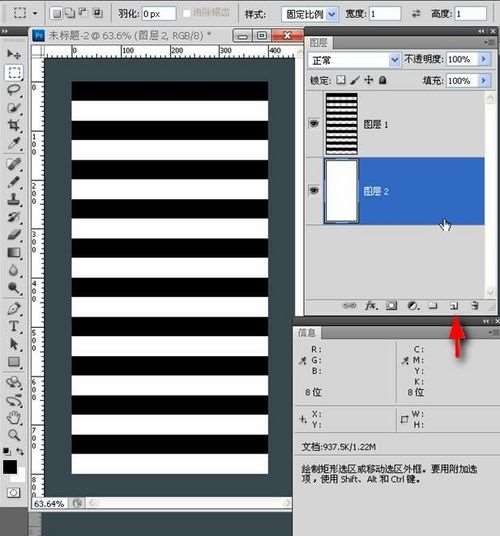Add a layer mask
Image resolution: width=500 pixels, height=536 pixels.
[392, 305]
